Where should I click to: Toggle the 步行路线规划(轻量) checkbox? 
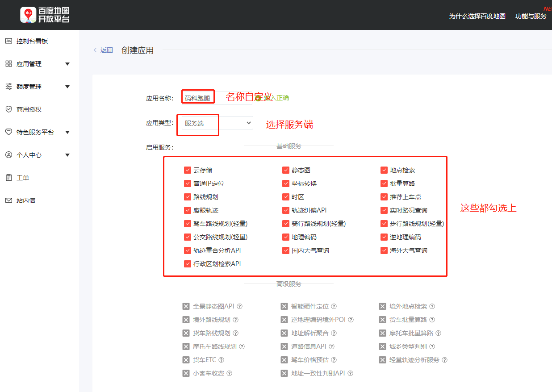384,224
